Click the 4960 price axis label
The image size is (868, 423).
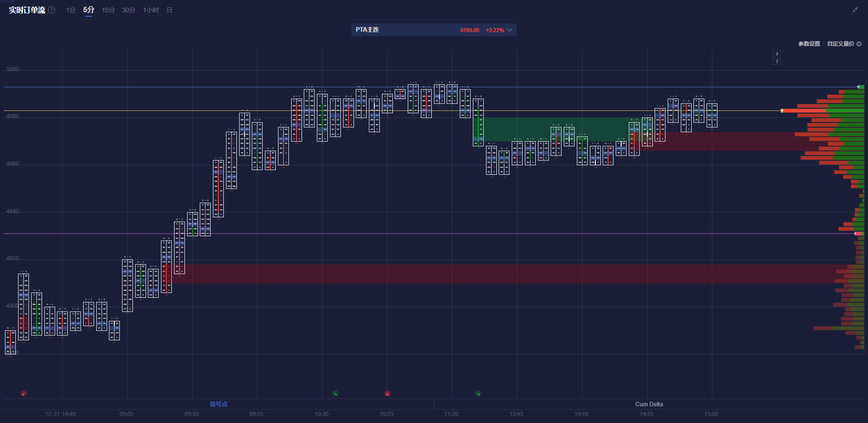13,164
